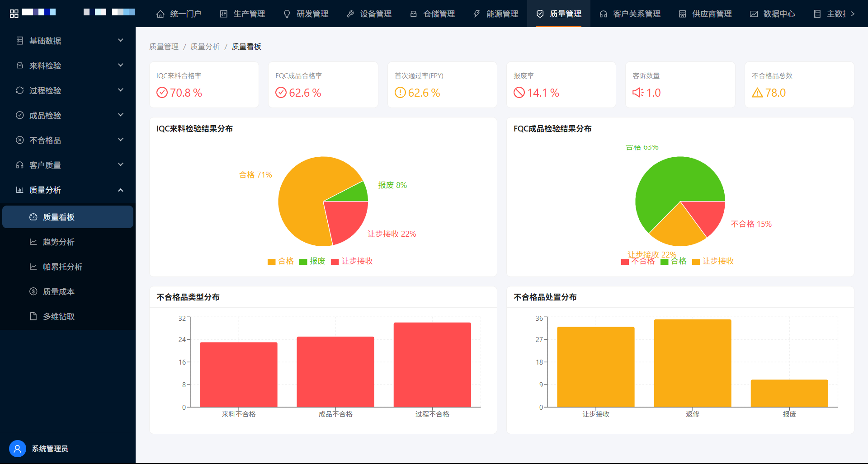Screen dimensions: 868x464
Task: Toggle 合格 legend in IQC chart
Action: coord(280,261)
